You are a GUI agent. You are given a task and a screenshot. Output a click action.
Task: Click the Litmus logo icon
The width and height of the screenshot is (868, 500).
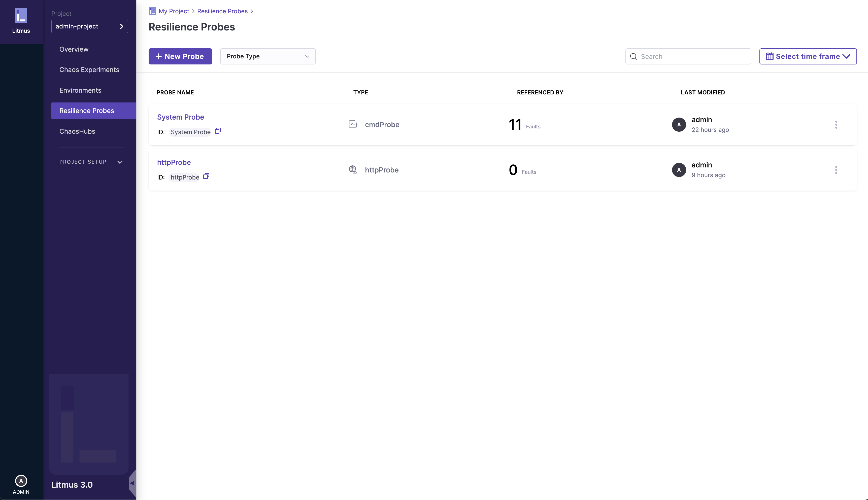(21, 16)
